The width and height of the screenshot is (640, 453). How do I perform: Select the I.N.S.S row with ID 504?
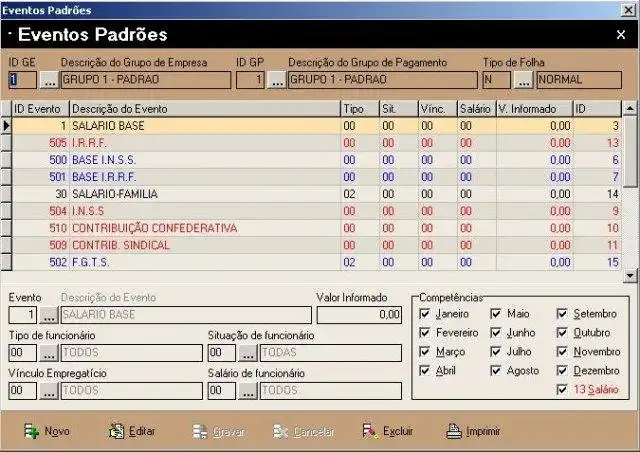point(316,211)
